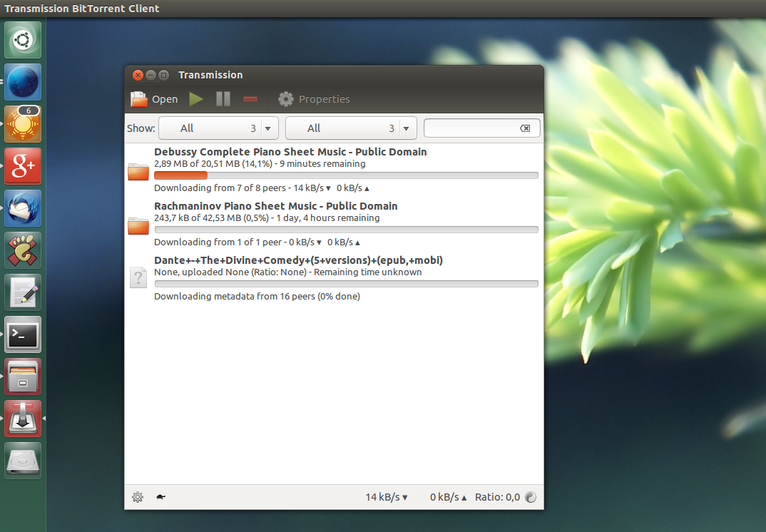This screenshot has width=766, height=532.
Task: Click the Start torrent play icon
Action: point(196,99)
